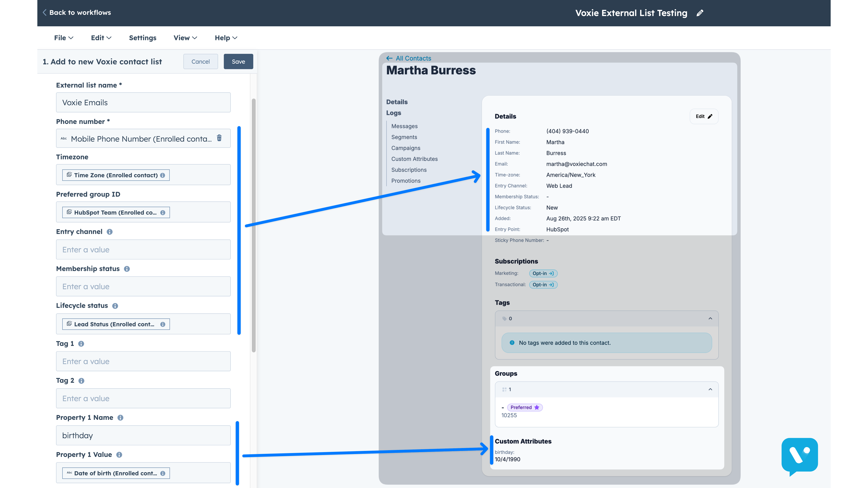Viewport: 868px width, 488px height.
Task: Open Segments in contact sidebar
Action: (x=404, y=137)
